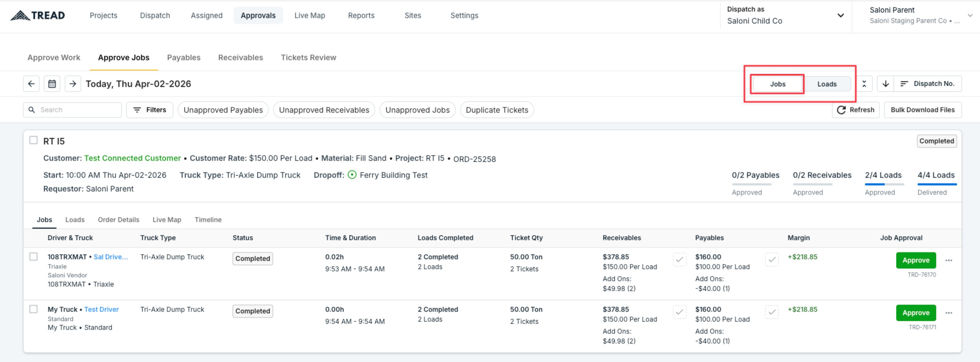This screenshot has width=980, height=362.
Task: Click the Completed order status badge
Action: coord(937,141)
